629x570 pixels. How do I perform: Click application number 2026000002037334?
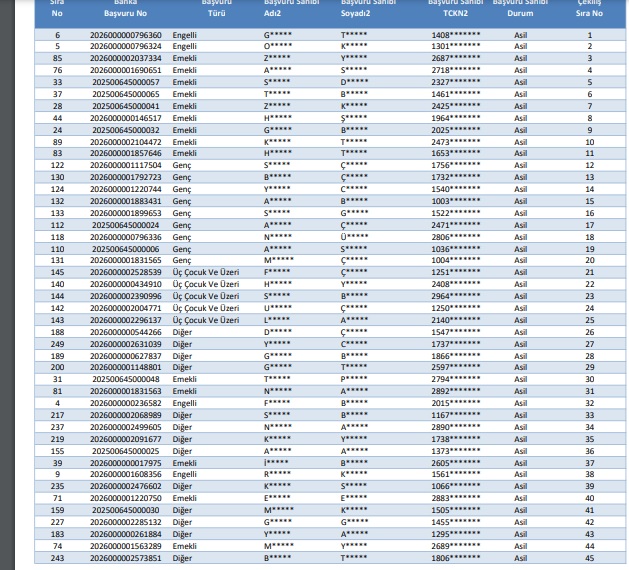click(x=125, y=59)
